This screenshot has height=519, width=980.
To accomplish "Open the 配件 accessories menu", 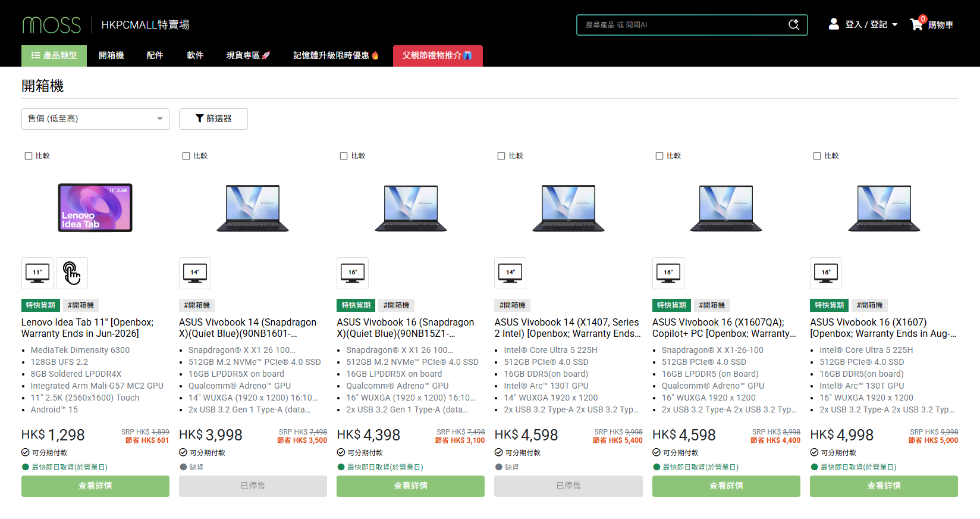I will (x=155, y=55).
